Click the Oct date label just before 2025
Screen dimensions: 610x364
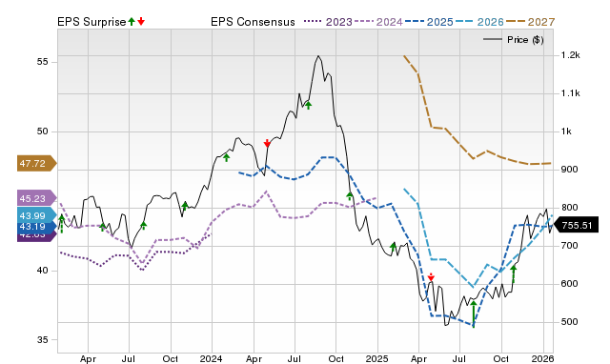click(x=335, y=358)
